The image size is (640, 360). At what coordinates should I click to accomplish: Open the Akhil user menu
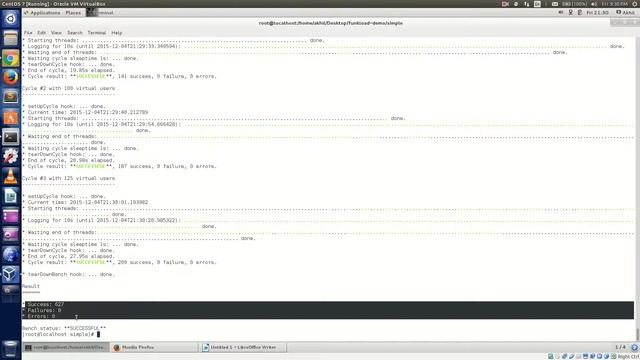pos(626,13)
